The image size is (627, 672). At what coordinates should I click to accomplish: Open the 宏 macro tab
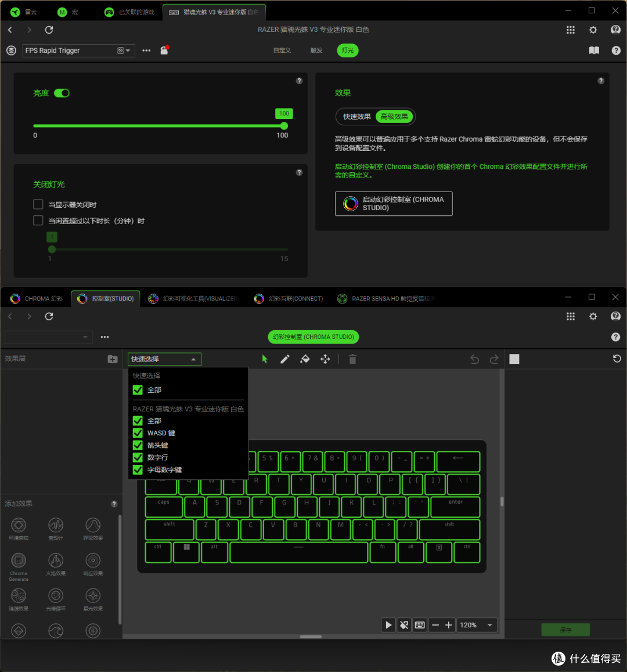tap(69, 12)
